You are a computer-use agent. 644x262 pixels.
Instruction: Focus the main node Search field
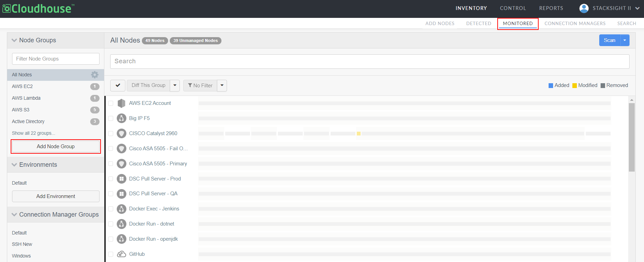[x=370, y=61]
